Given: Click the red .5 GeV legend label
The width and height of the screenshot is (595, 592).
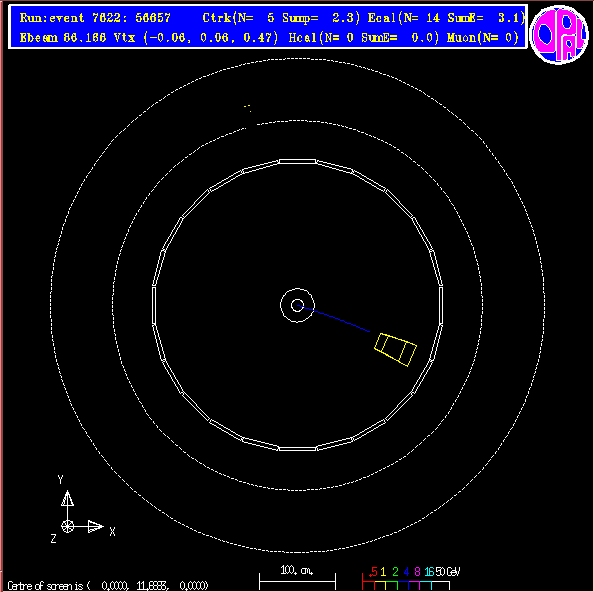Looking at the screenshot, I should [373, 572].
